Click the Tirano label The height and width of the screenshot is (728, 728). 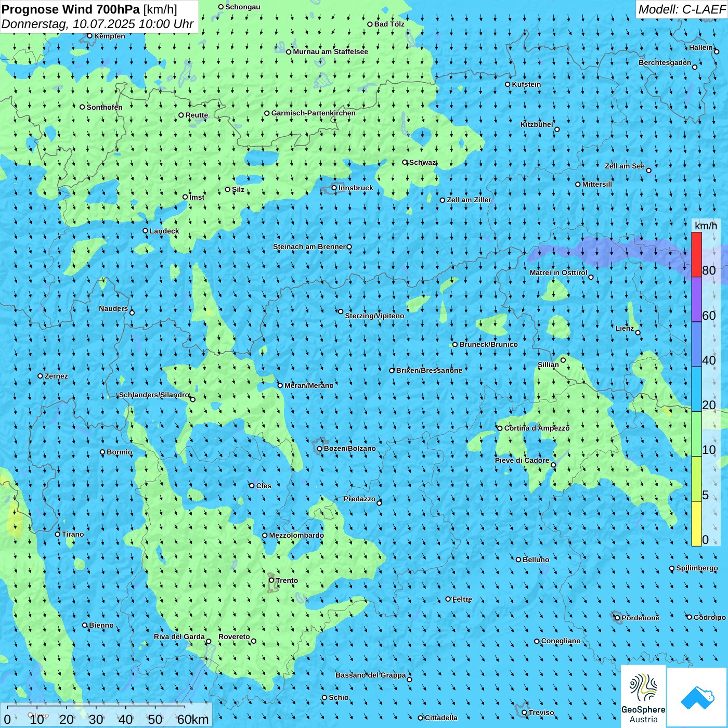(x=73, y=534)
